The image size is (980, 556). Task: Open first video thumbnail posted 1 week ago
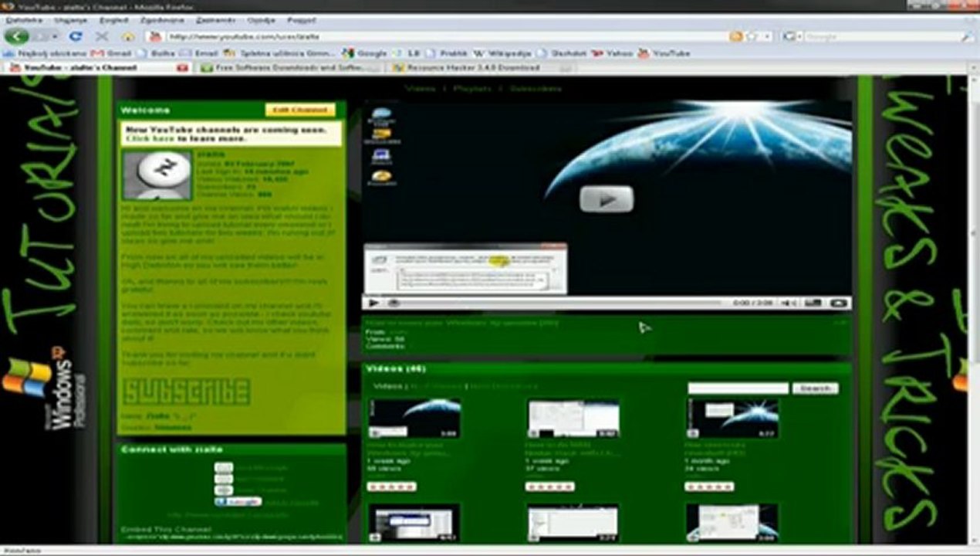point(414,419)
